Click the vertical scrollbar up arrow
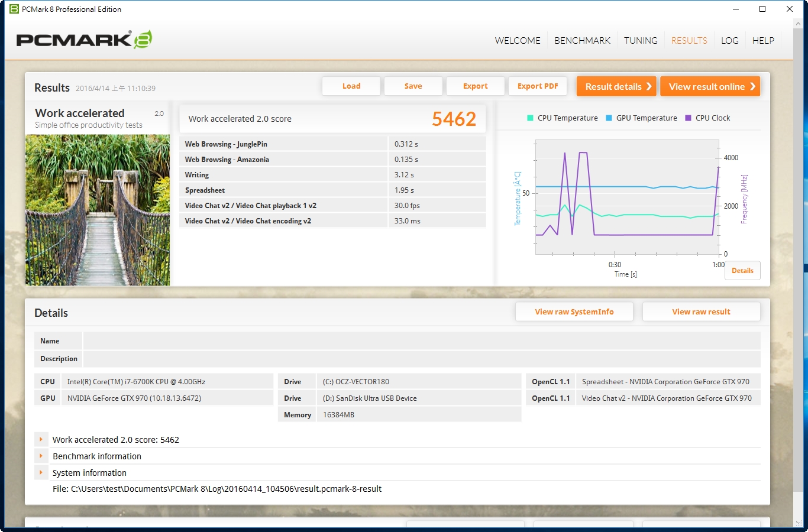 coord(798,24)
